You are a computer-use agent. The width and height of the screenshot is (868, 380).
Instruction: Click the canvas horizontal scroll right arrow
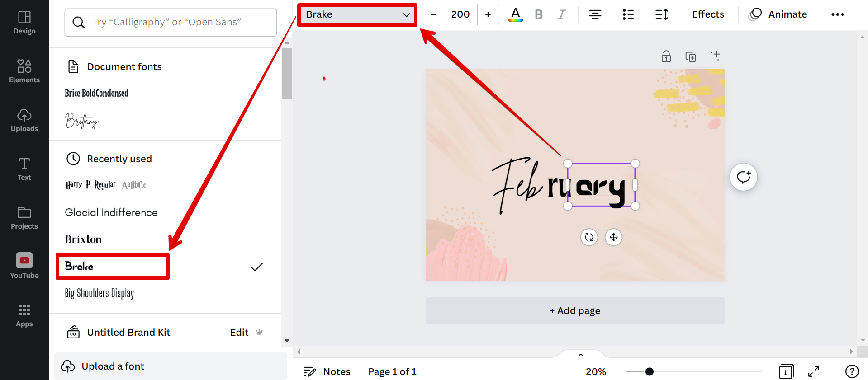[x=852, y=352]
